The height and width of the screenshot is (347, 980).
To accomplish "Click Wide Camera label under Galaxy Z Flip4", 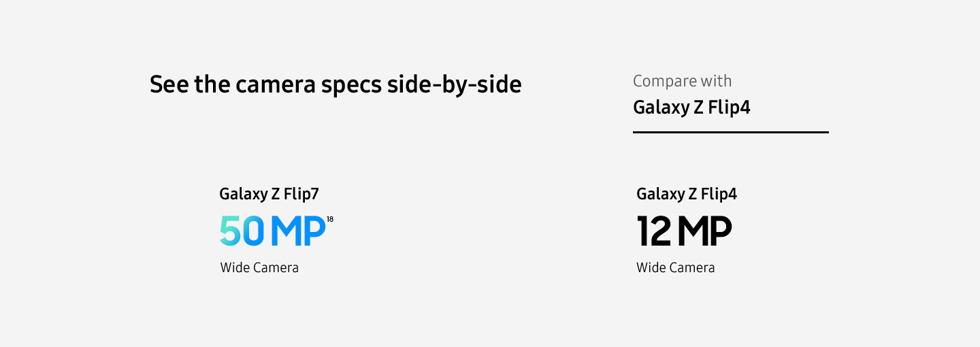I will (x=675, y=267).
